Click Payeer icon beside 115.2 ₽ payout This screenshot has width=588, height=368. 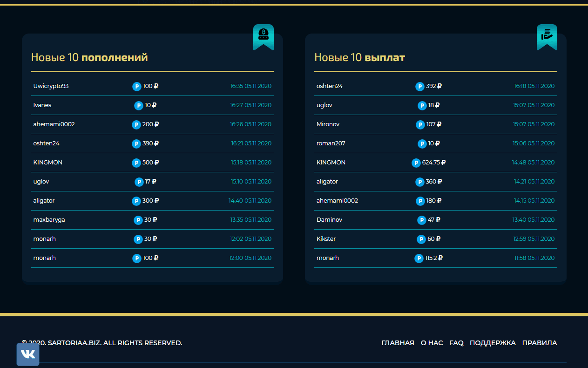tap(419, 258)
